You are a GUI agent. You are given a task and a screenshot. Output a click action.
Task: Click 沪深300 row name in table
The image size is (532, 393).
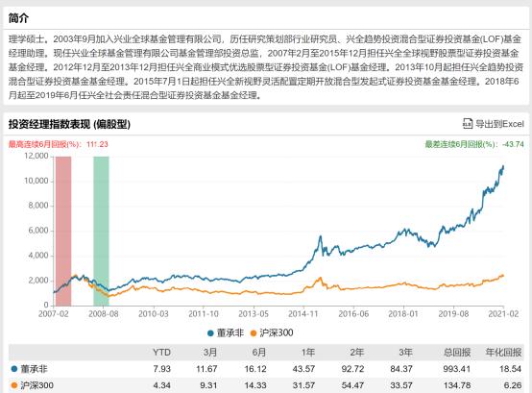[x=37, y=385]
